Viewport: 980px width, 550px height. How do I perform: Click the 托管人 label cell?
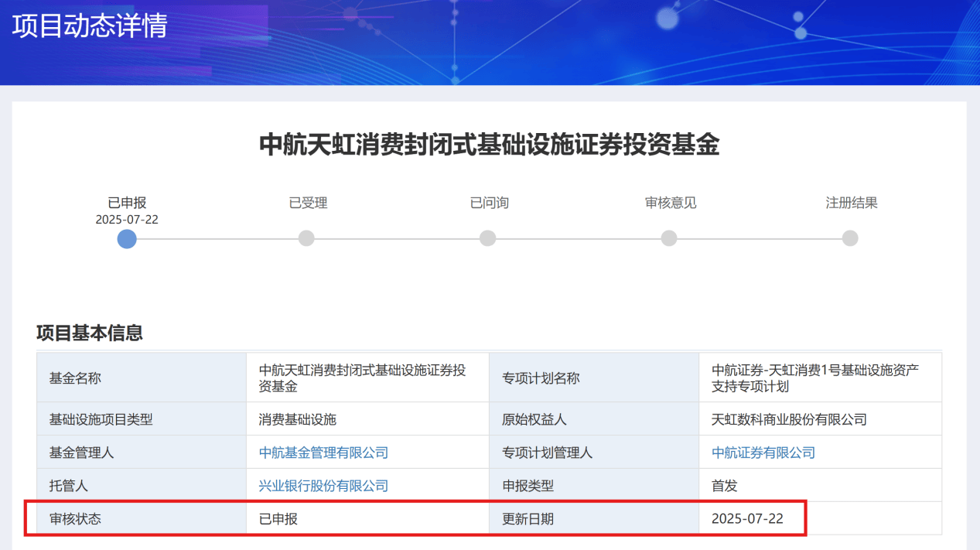tap(142, 486)
